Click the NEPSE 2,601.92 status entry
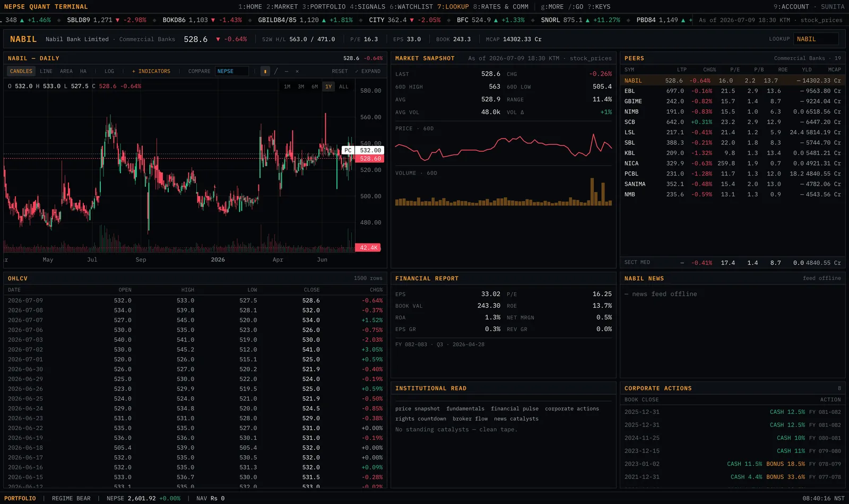 pos(143,498)
